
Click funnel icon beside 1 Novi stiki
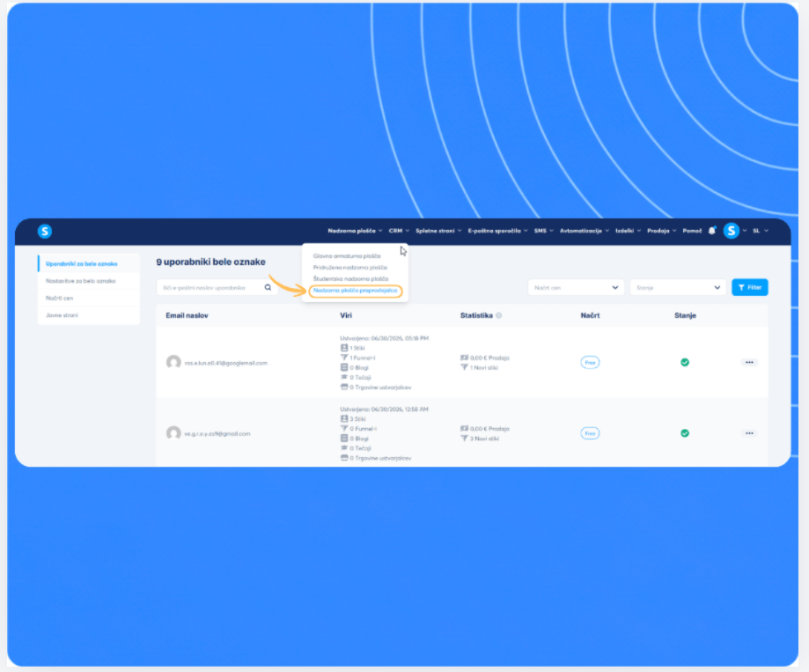point(464,367)
